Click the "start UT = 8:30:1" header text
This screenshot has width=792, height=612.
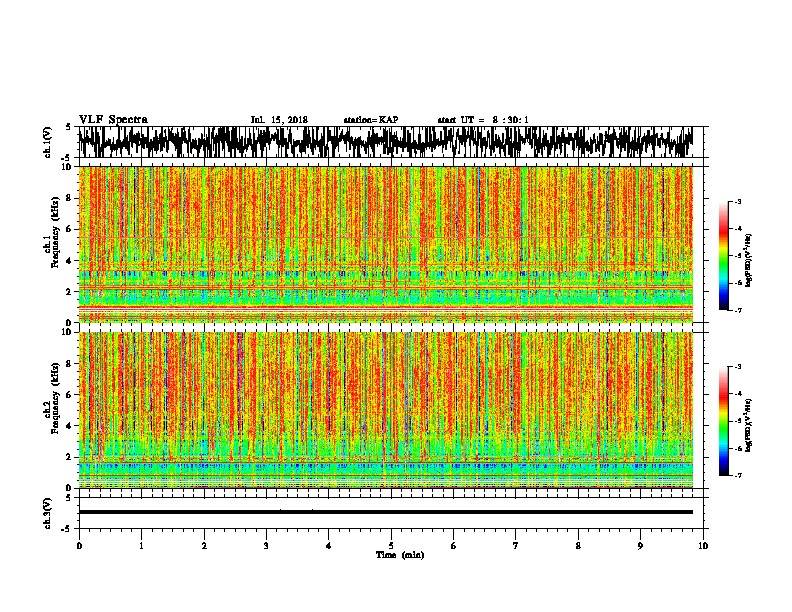point(483,120)
